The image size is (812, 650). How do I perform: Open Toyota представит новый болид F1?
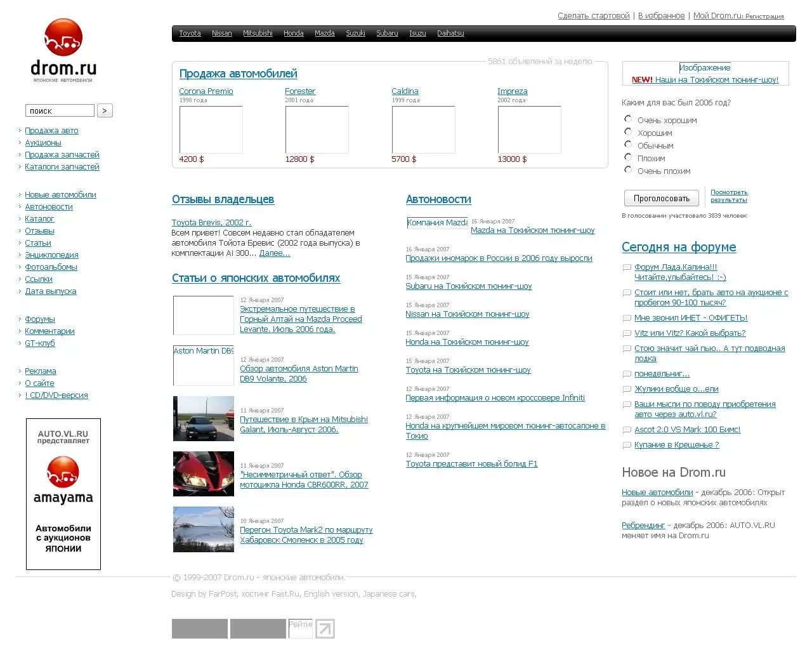(x=472, y=464)
